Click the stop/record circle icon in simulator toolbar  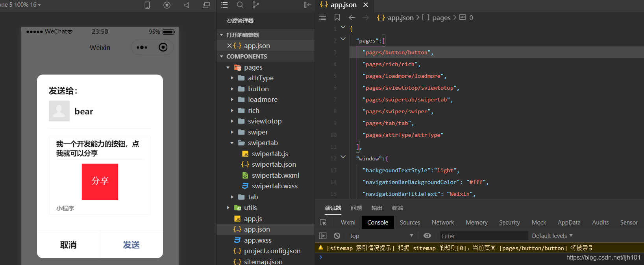pos(167,5)
